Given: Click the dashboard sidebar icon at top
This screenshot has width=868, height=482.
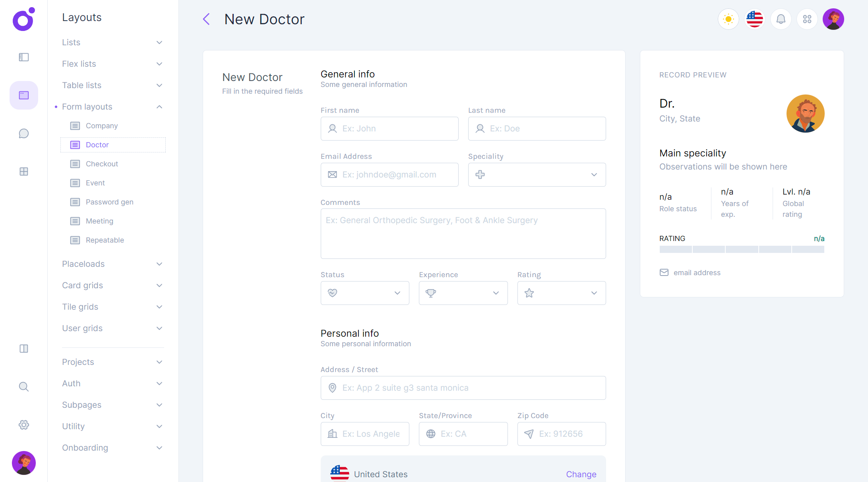Looking at the screenshot, I should 24,57.
